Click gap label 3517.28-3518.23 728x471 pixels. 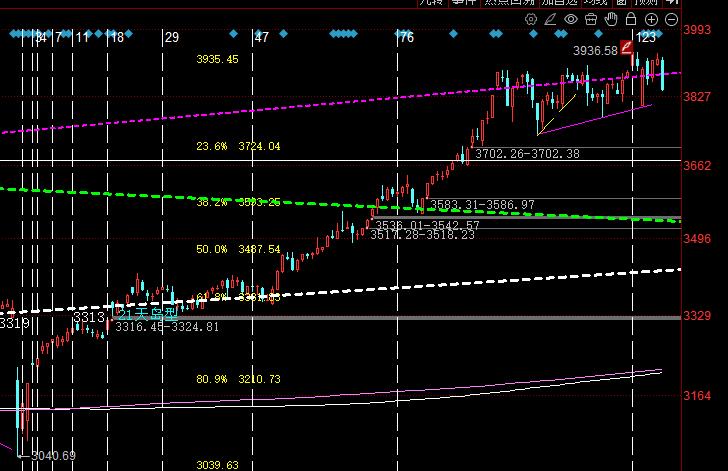pyautogui.click(x=422, y=235)
